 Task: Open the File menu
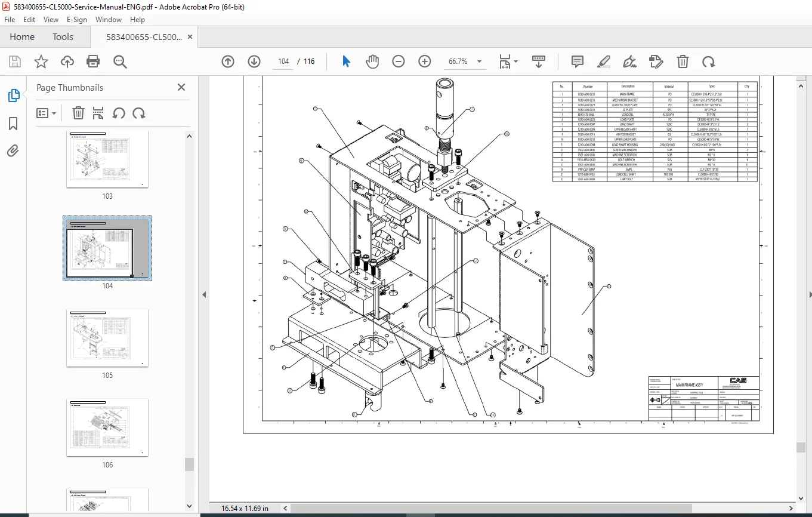pos(10,20)
